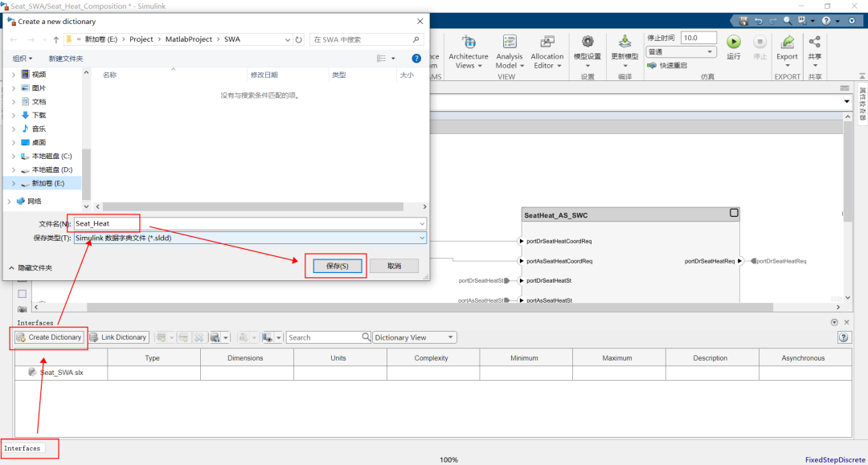Open the 组织 organize dropdown menu
This screenshot has height=465, width=868.
(x=23, y=58)
